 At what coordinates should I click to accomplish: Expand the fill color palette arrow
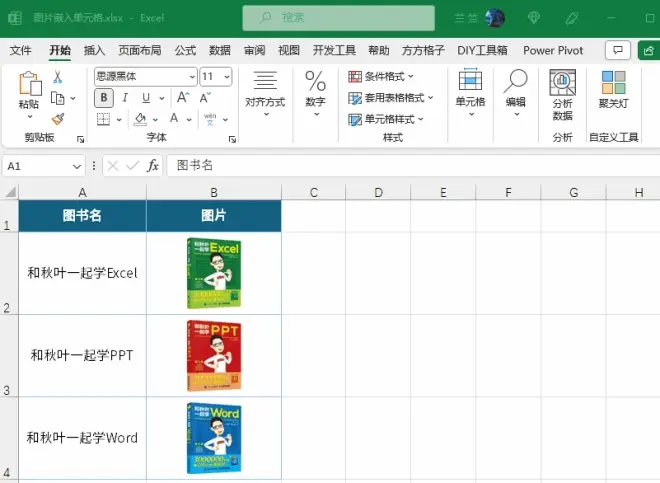155,120
